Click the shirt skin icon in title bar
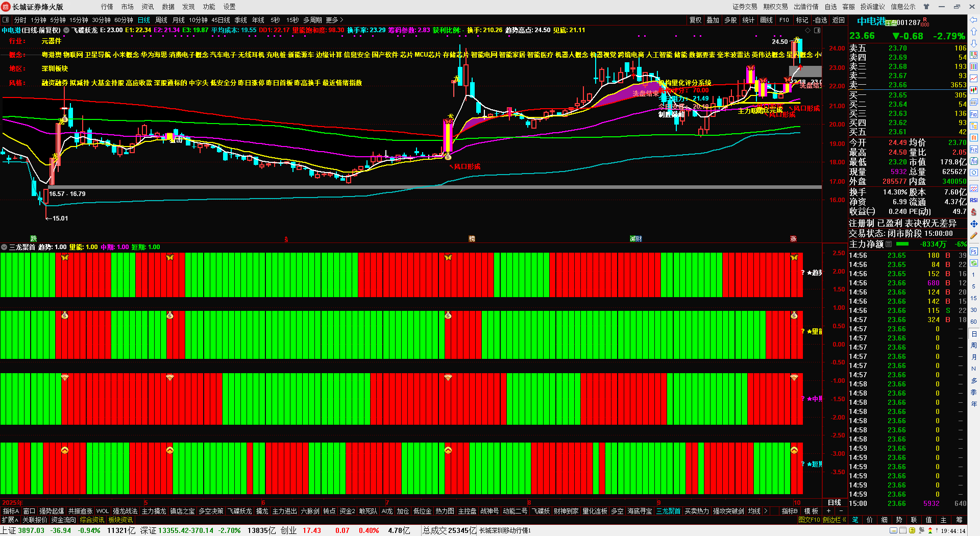The image size is (980, 536). (x=926, y=7)
